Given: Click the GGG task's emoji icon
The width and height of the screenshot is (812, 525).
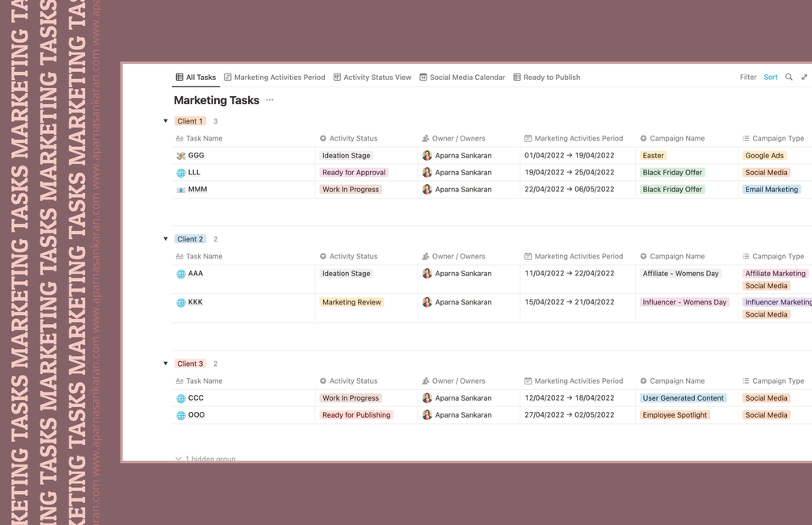Looking at the screenshot, I should coord(181,156).
